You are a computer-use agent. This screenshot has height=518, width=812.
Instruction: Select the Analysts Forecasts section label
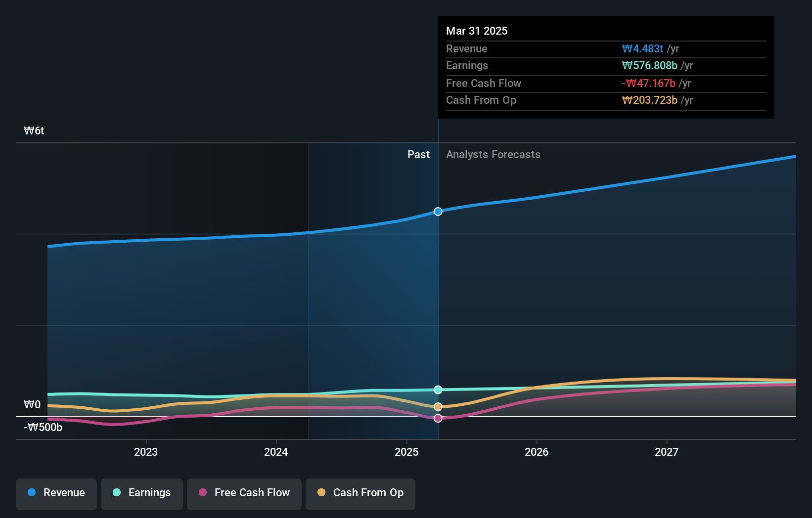coord(493,154)
